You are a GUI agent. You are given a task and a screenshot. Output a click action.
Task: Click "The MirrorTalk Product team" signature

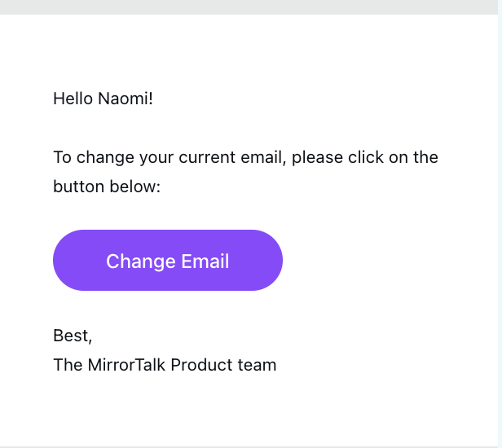[165, 365]
